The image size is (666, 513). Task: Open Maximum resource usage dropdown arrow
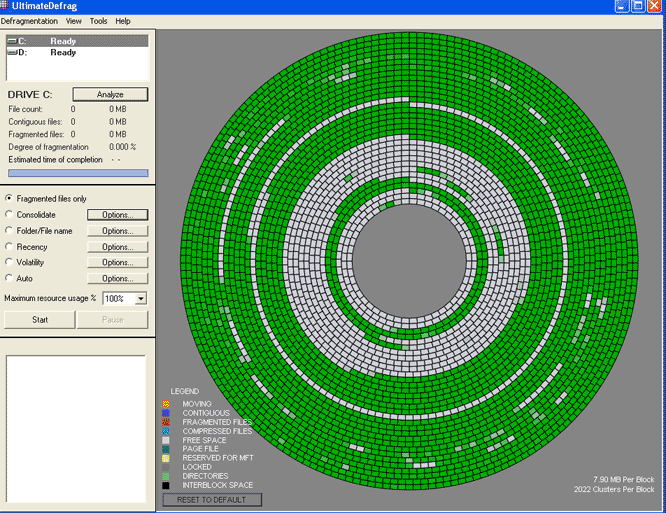pos(141,299)
